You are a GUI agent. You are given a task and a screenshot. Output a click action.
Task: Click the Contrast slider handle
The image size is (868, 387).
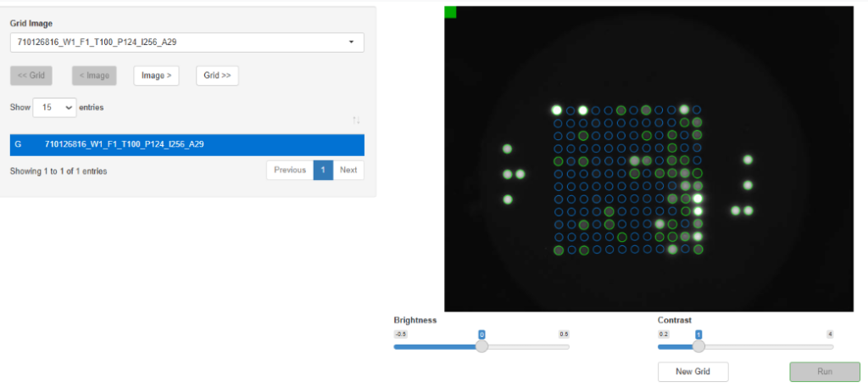698,346
